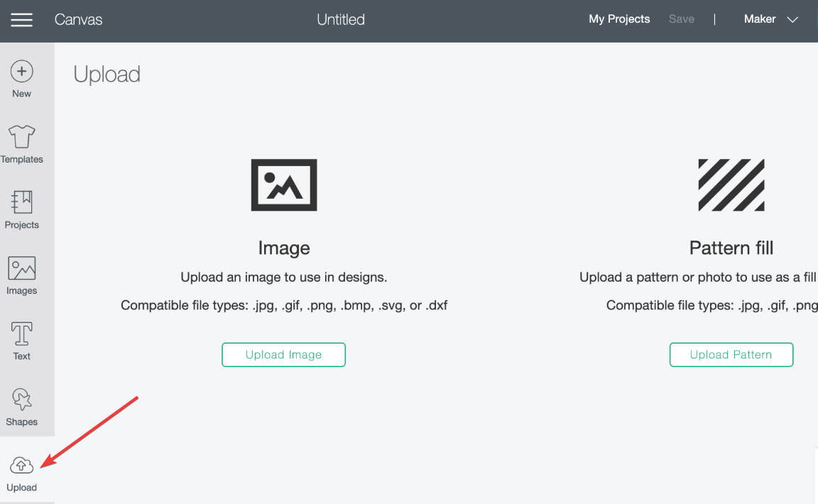818x504 pixels.
Task: Open Templates t-shirt icon
Action: (22, 136)
